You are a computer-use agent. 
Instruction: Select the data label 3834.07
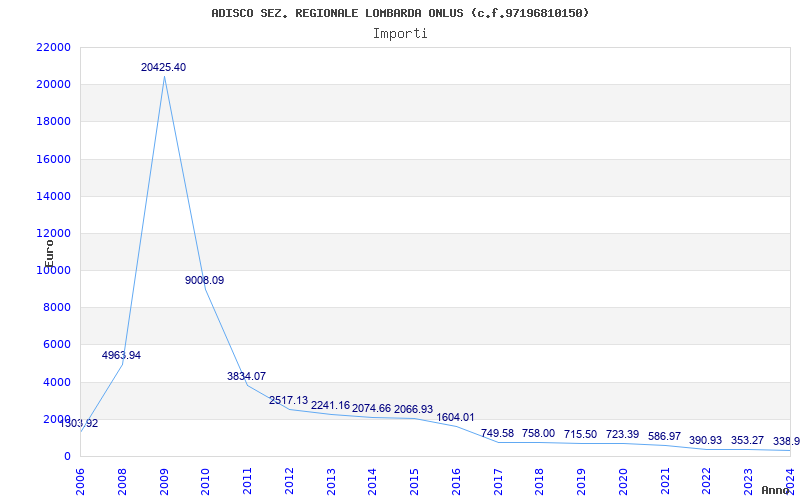pyautogui.click(x=246, y=376)
